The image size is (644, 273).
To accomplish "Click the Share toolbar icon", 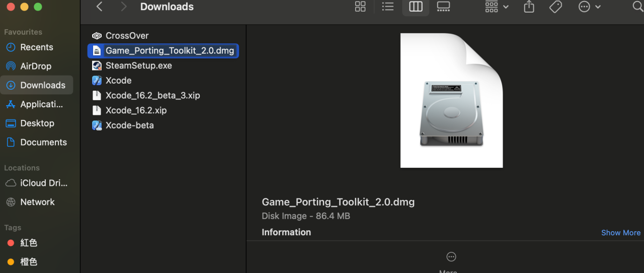I will pos(529,7).
